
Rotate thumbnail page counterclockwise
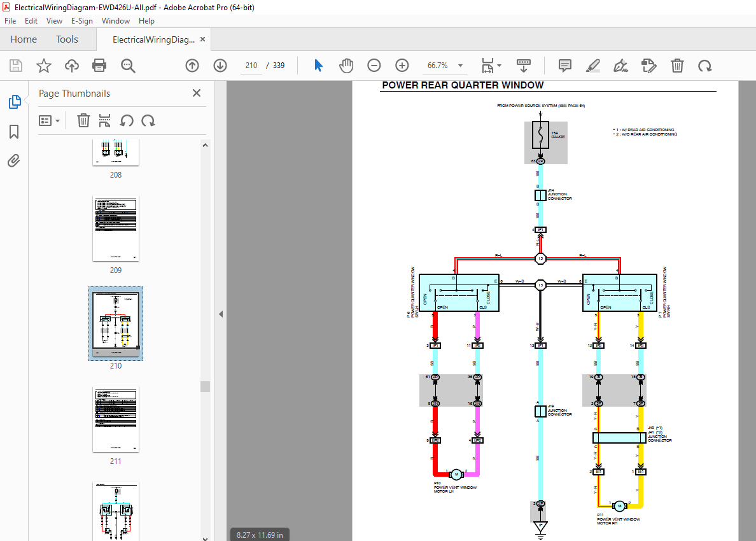coord(127,120)
